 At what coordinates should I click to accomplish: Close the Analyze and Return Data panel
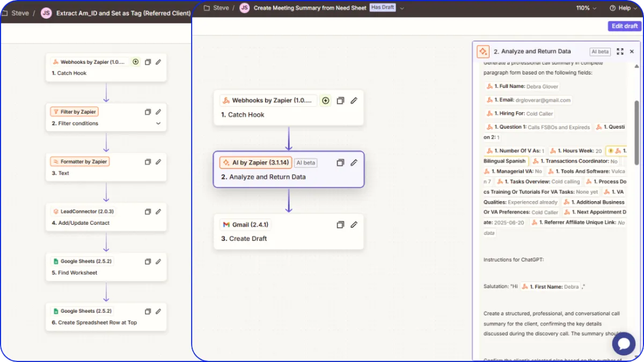click(632, 51)
